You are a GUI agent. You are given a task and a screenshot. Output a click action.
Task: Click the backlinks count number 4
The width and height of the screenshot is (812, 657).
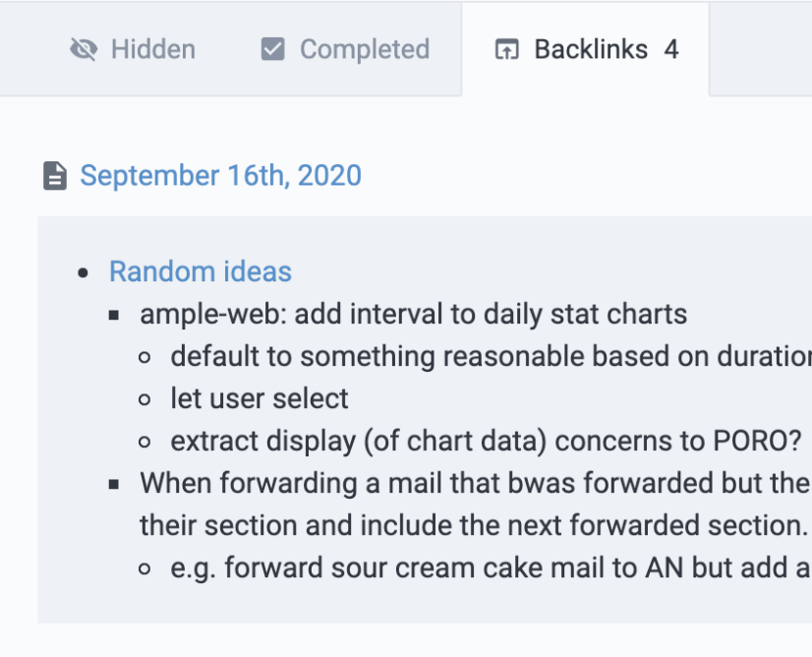671,50
